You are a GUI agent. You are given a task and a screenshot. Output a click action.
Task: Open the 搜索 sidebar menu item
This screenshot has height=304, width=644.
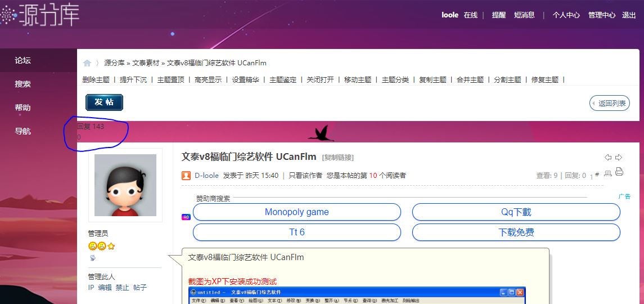[x=23, y=84]
